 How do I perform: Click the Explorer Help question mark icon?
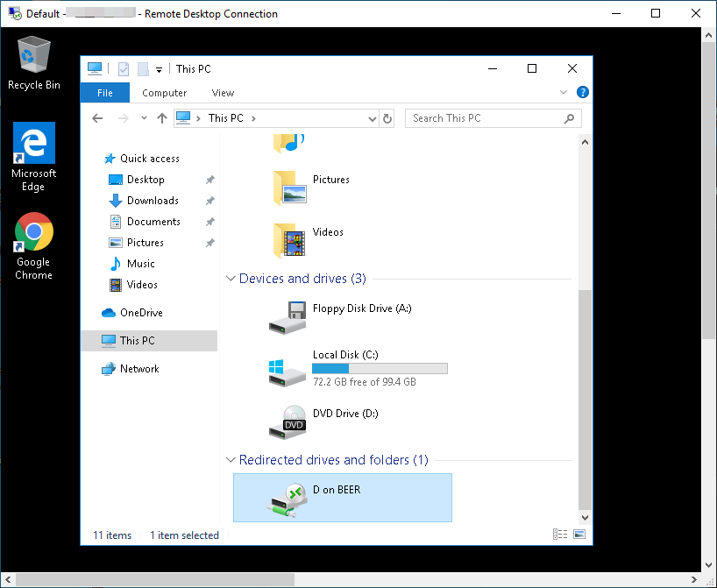click(583, 92)
